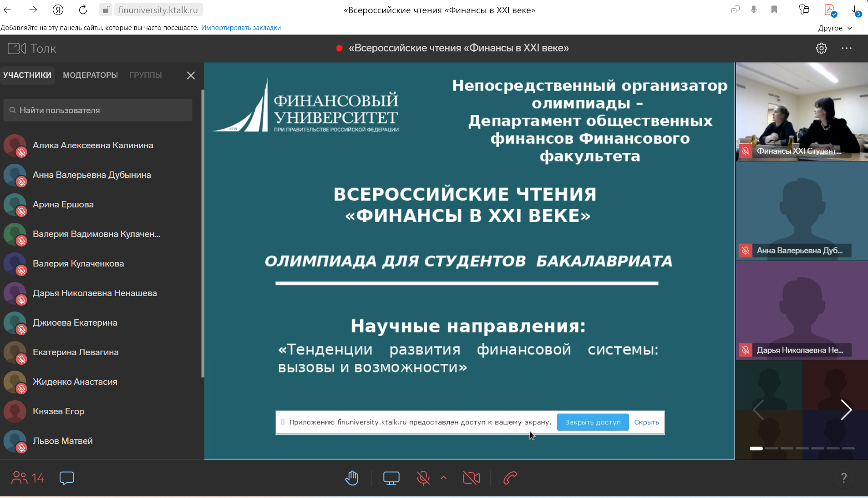Click muted mic badge on Финансы XXI tile
This screenshot has width=868, height=498.
pyautogui.click(x=746, y=151)
